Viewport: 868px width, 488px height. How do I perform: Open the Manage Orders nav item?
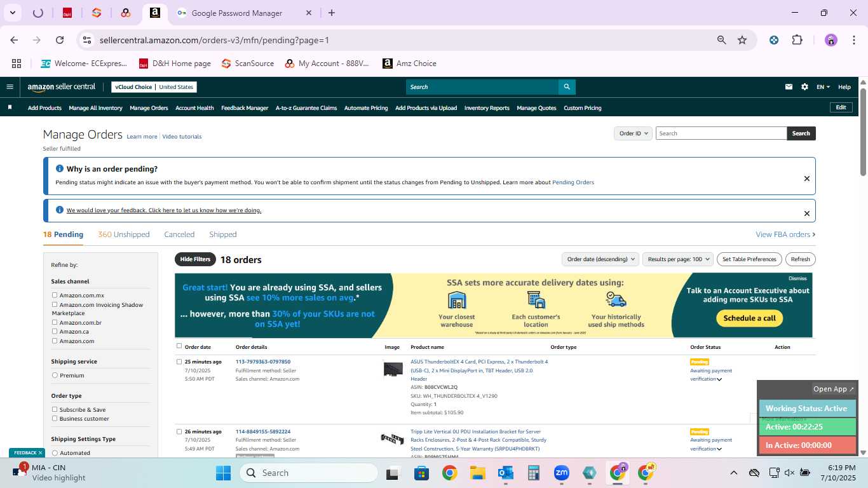(x=149, y=108)
